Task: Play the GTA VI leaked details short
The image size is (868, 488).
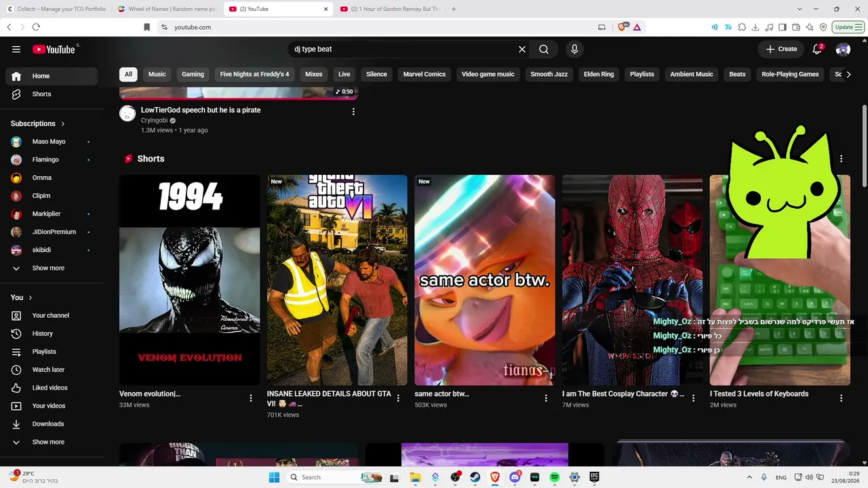Action: pos(337,280)
